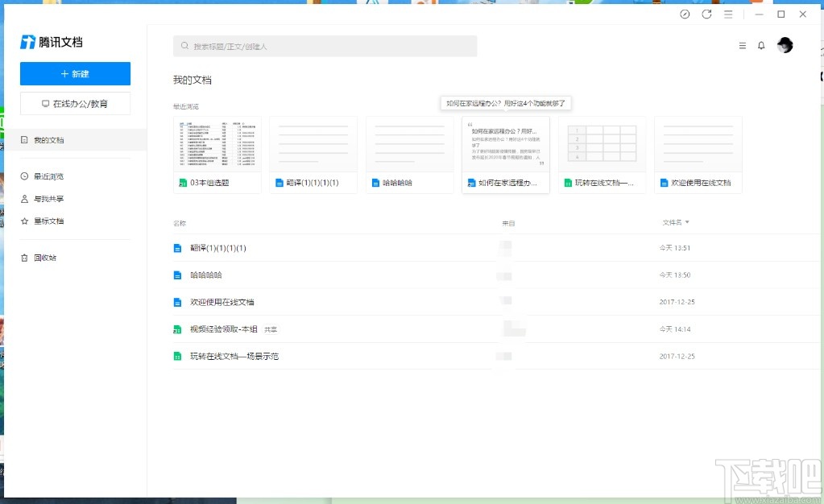Open 翻译(1)(1)(1)(1) in the file list
Screen dimensions: 824x504
coord(218,248)
